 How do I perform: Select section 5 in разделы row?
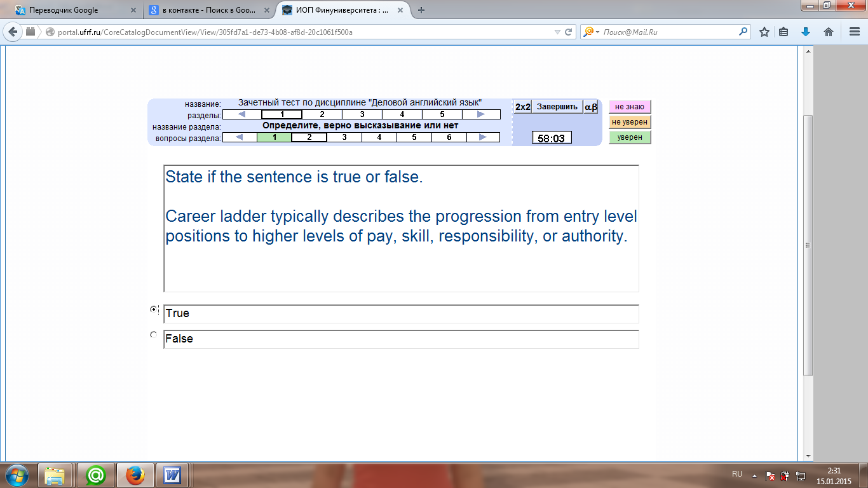coord(442,114)
